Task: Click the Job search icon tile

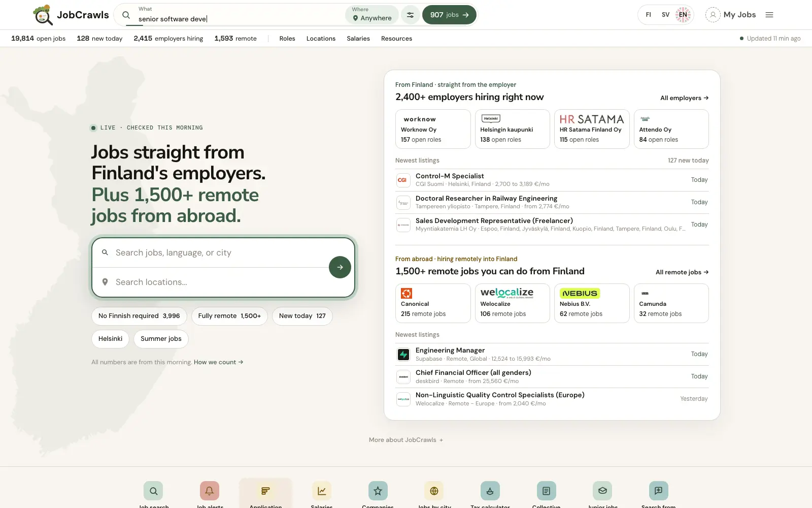Action: [x=153, y=491]
